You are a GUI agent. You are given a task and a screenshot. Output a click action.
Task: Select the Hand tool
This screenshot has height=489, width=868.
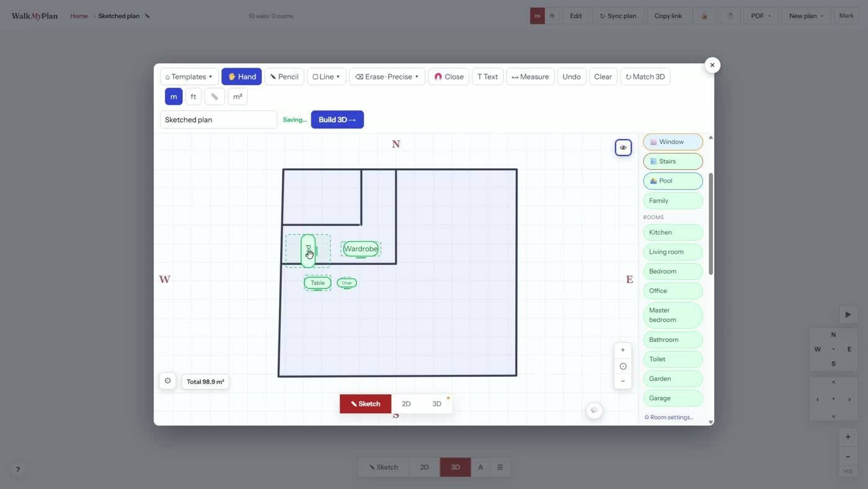(241, 77)
